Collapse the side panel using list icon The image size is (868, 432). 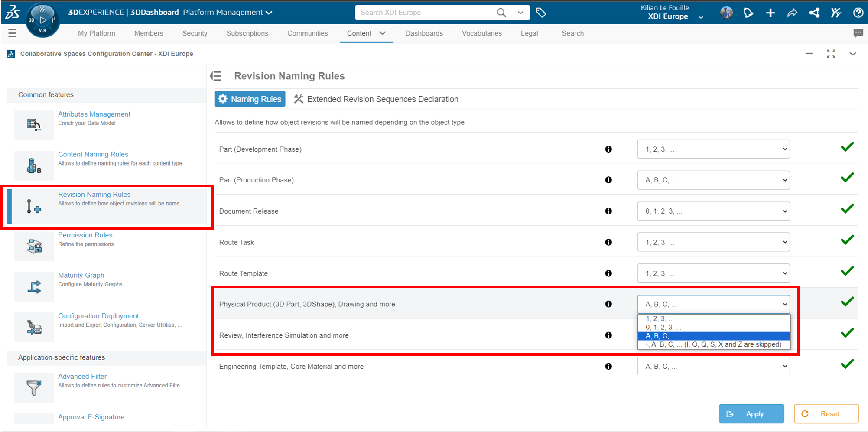(x=216, y=76)
